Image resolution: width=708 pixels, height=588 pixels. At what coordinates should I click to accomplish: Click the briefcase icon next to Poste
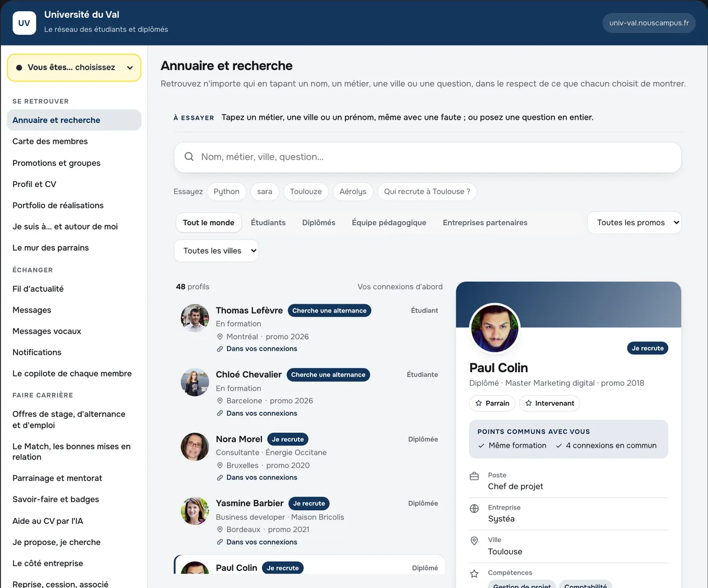[x=474, y=476]
